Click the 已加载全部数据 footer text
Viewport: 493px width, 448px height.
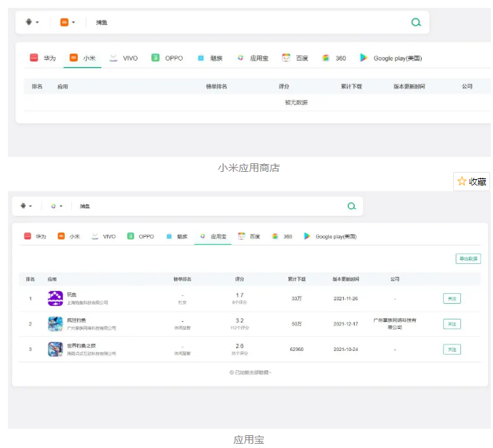pyautogui.click(x=250, y=372)
